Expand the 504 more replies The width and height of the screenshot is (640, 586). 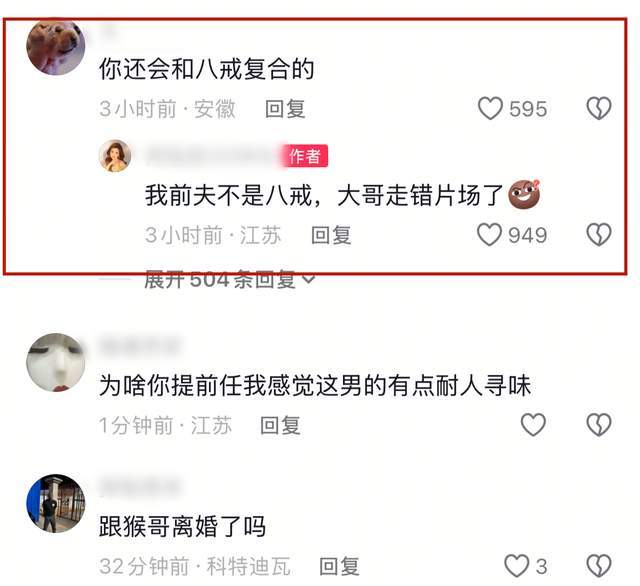coord(229,280)
